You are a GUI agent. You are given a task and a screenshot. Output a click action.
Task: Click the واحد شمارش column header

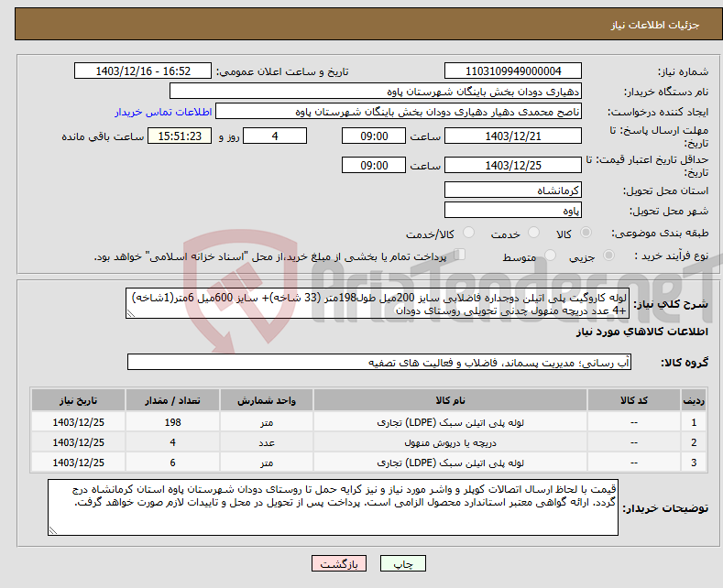[267, 400]
